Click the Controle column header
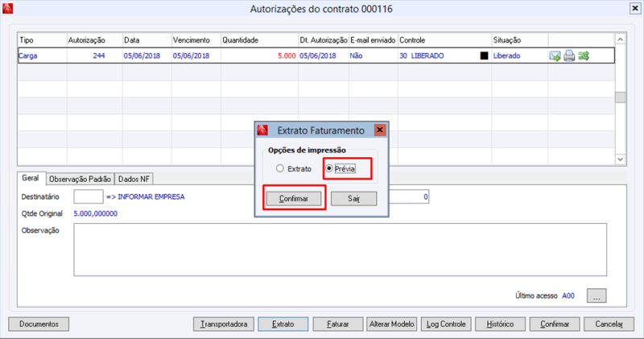The height and width of the screenshot is (339, 644). click(x=445, y=40)
